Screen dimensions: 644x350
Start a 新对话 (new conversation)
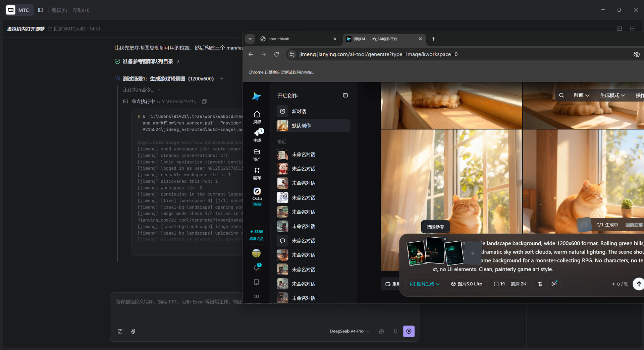[x=313, y=111]
